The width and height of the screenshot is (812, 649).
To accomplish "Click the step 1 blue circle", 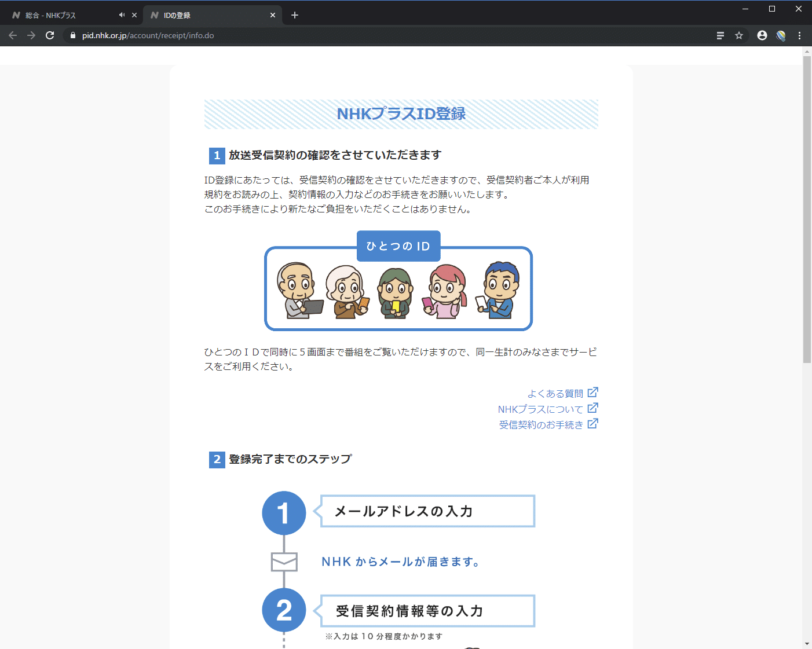I will coord(284,513).
